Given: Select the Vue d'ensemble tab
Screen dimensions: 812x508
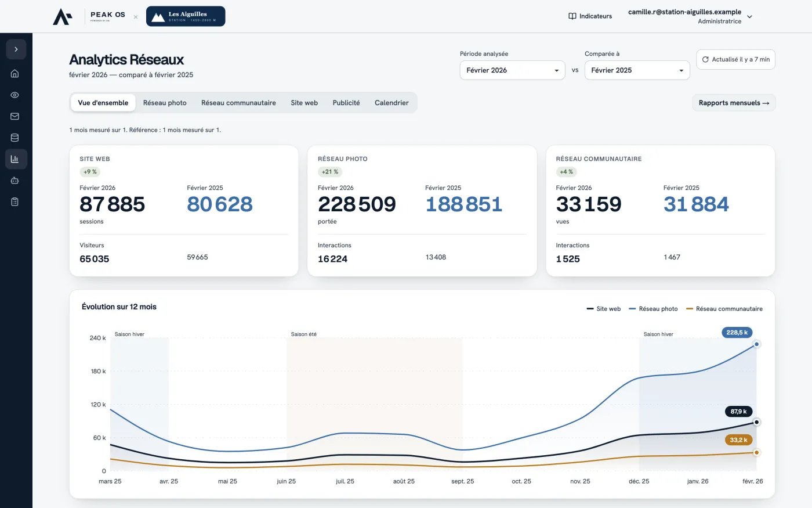Looking at the screenshot, I should pyautogui.click(x=103, y=103).
